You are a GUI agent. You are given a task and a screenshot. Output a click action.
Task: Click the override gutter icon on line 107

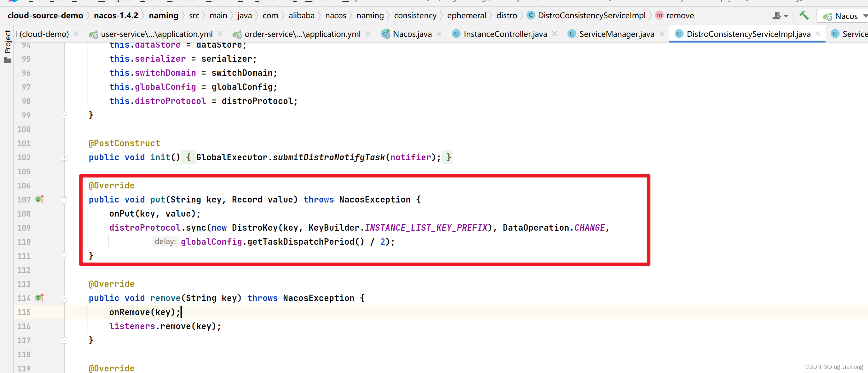39,200
